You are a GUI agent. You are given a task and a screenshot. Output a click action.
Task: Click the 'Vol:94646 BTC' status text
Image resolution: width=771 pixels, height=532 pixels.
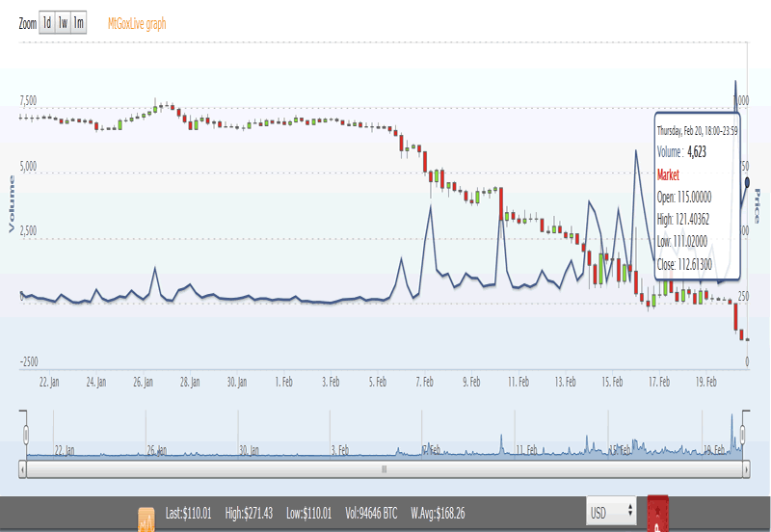[371, 514]
